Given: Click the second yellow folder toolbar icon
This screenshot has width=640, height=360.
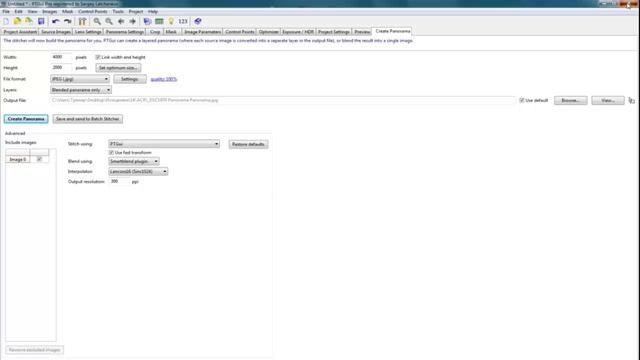Looking at the screenshot, I should [x=29, y=21].
